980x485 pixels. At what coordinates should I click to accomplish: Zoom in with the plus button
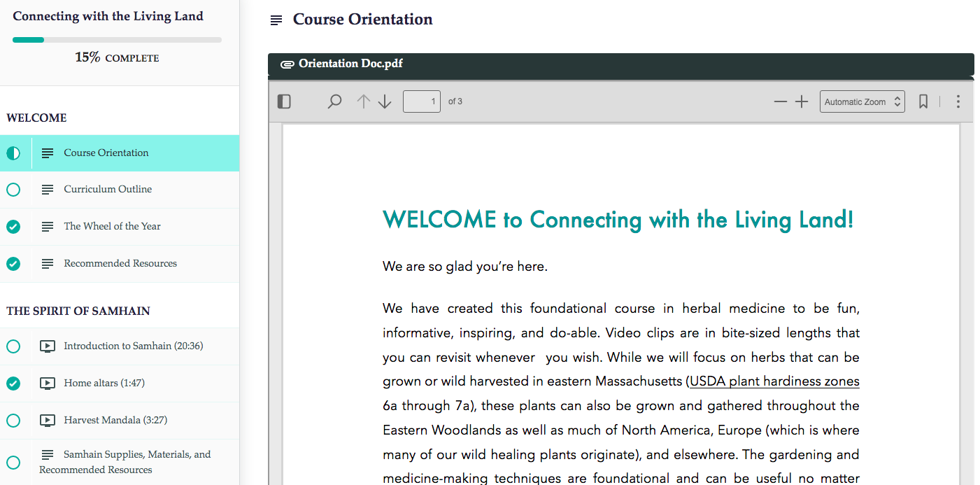tap(802, 101)
